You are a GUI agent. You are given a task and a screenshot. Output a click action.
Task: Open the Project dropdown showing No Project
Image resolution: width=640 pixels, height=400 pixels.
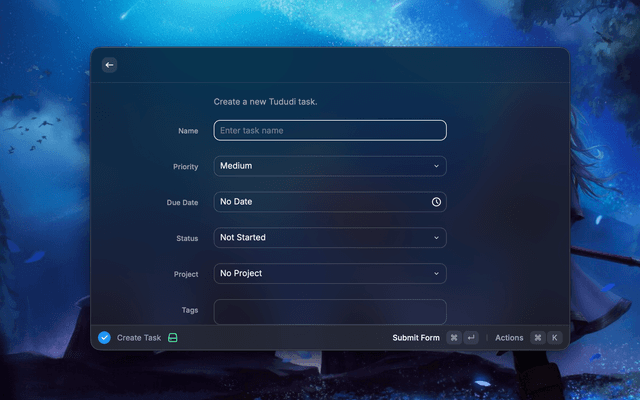[x=329, y=274]
